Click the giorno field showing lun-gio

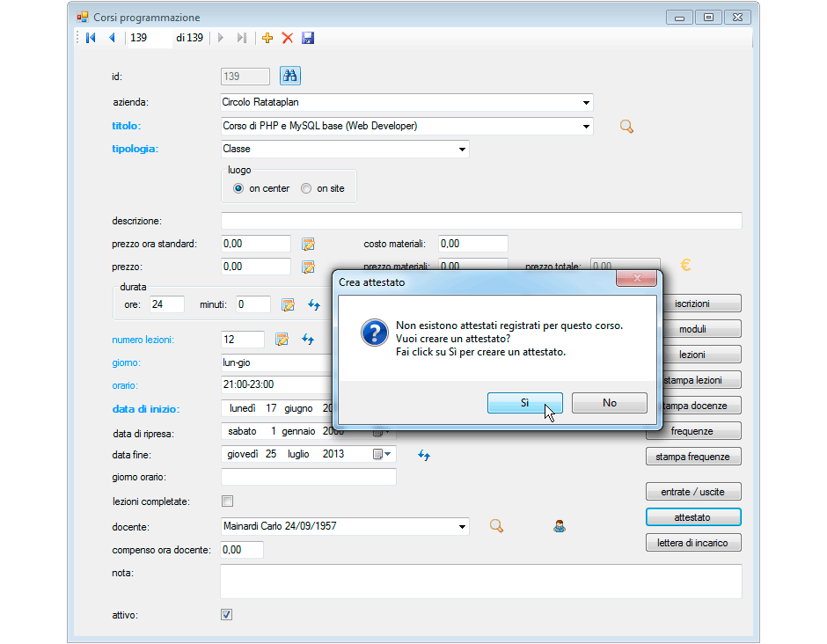click(277, 362)
